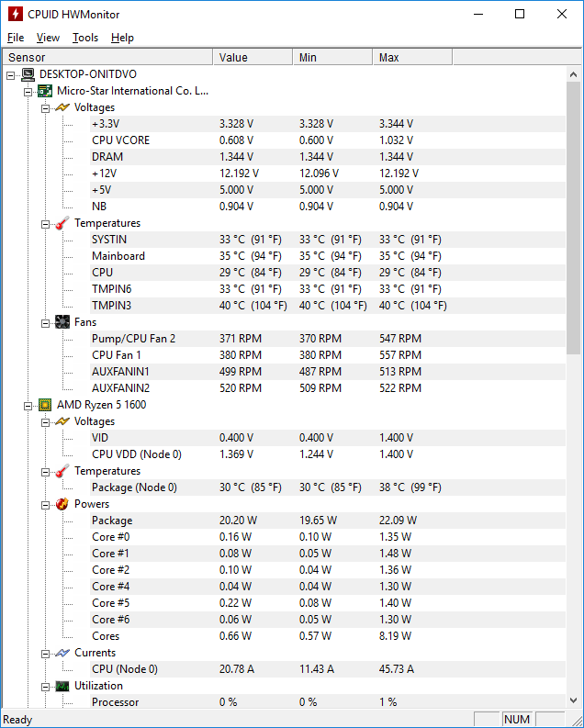
Task: Click the motherboard Voltages lightning icon
Action: [62, 107]
